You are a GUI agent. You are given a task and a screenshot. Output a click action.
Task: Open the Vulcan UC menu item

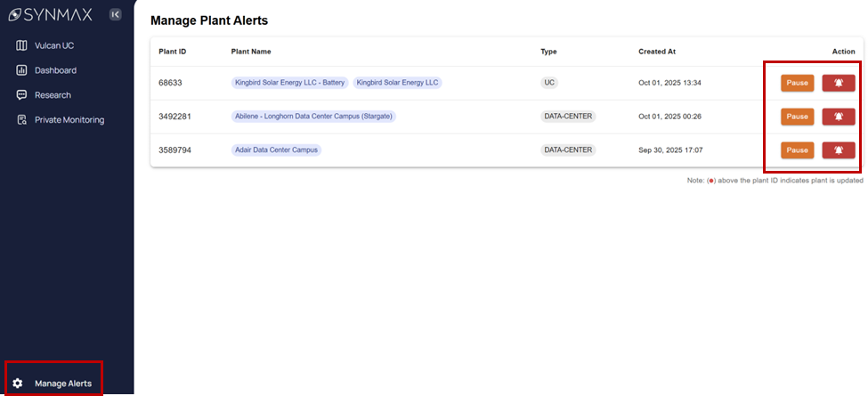click(54, 45)
